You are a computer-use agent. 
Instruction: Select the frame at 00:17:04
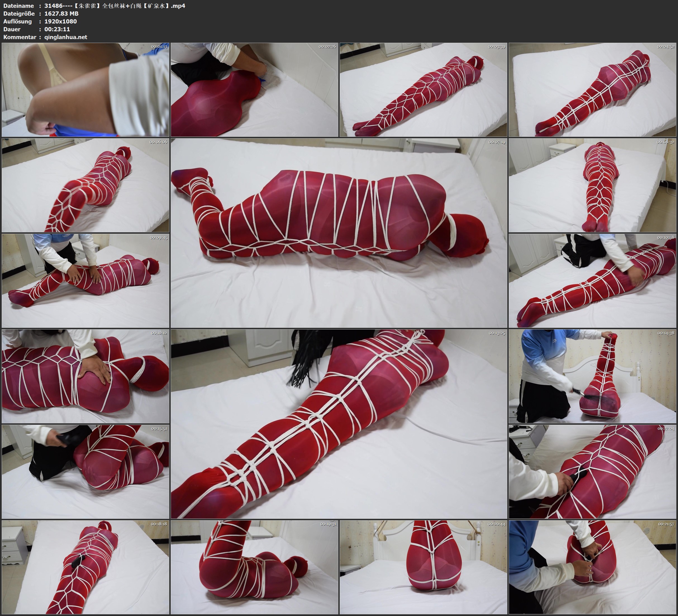tap(593, 471)
